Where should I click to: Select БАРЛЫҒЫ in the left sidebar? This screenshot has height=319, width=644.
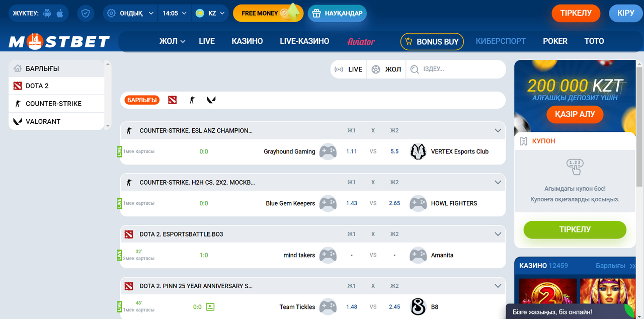click(56, 68)
